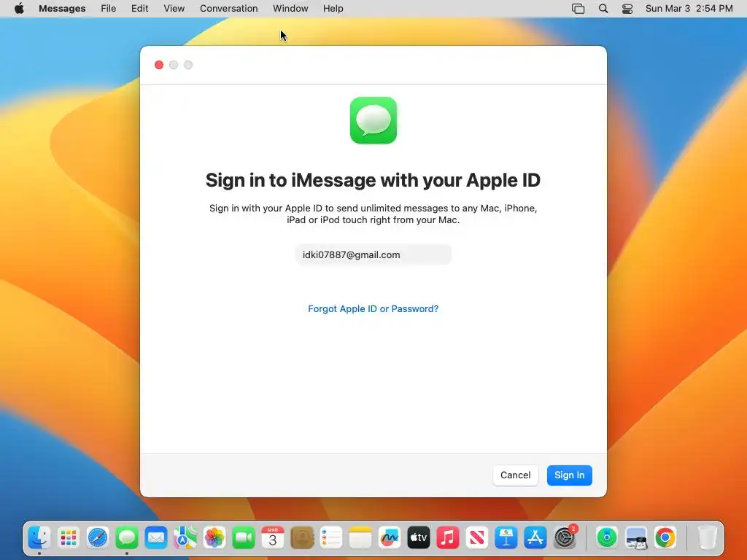This screenshot has height=560, width=747.
Task: Launch Music from the dock
Action: [448, 537]
